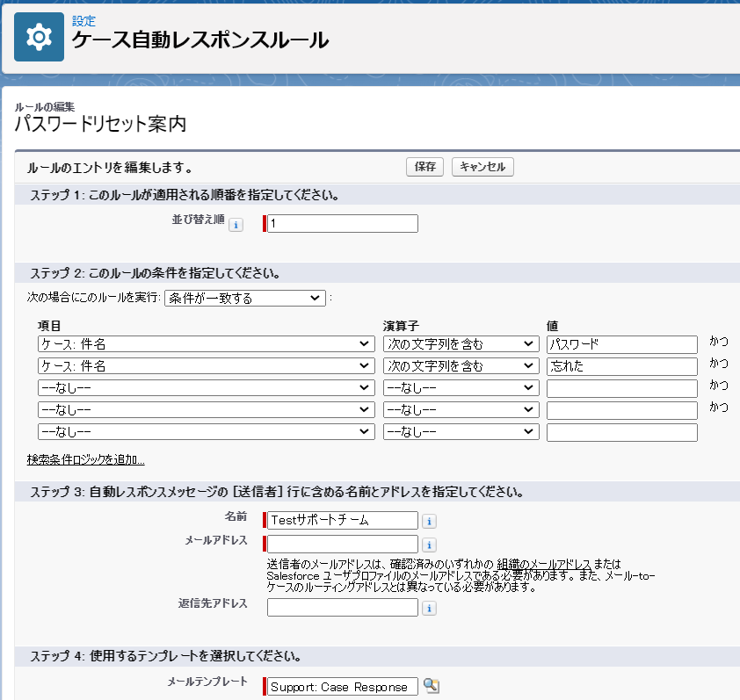Click the ステップ 4 section heading
Image resolution: width=740 pixels, height=700 pixels.
(x=165, y=656)
